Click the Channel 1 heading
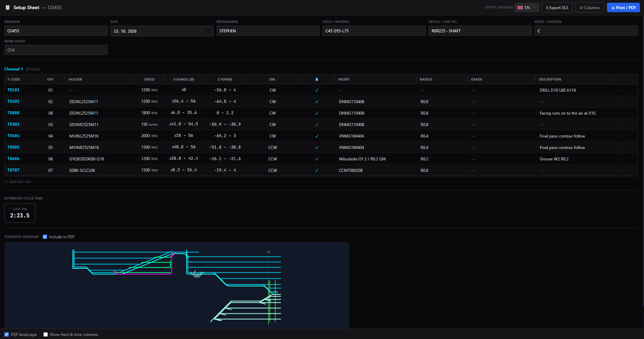The height and width of the screenshot is (339, 644). tap(13, 69)
